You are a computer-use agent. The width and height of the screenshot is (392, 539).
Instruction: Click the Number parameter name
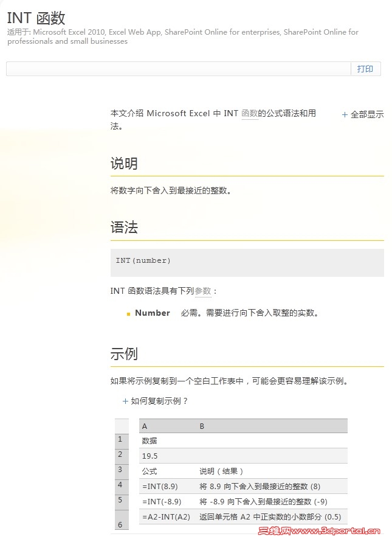153,313
